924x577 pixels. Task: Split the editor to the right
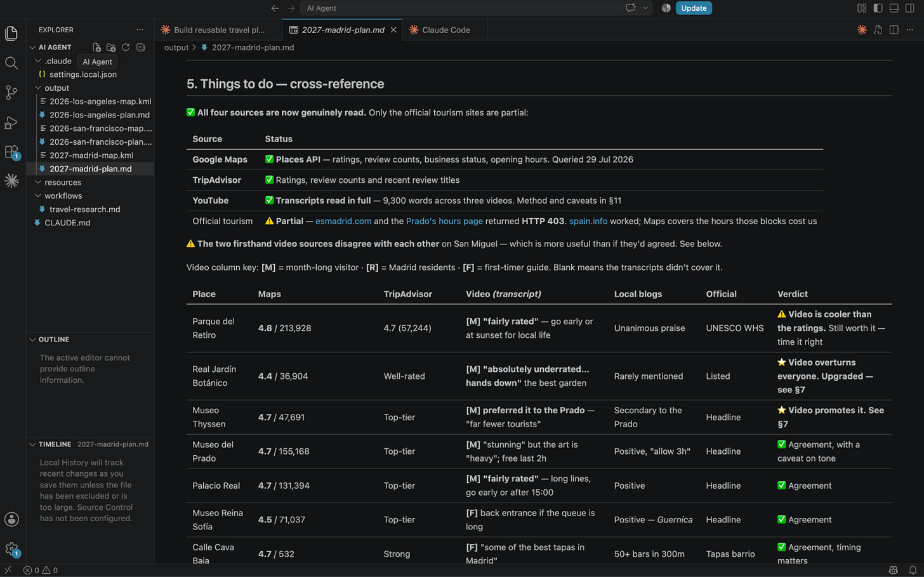click(x=894, y=30)
